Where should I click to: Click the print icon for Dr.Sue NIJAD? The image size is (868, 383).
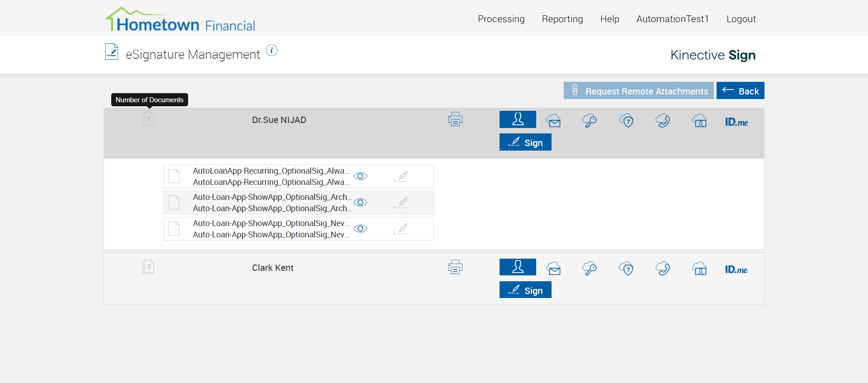coord(455,119)
